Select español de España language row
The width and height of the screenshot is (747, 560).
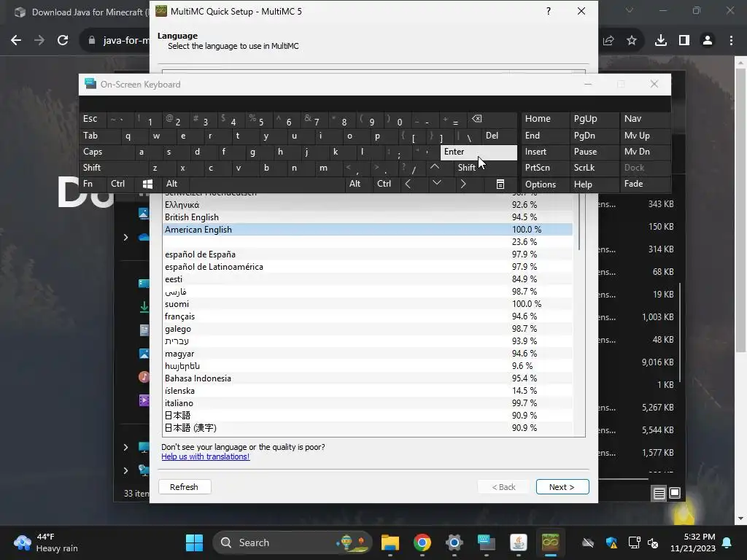pyautogui.click(x=368, y=254)
